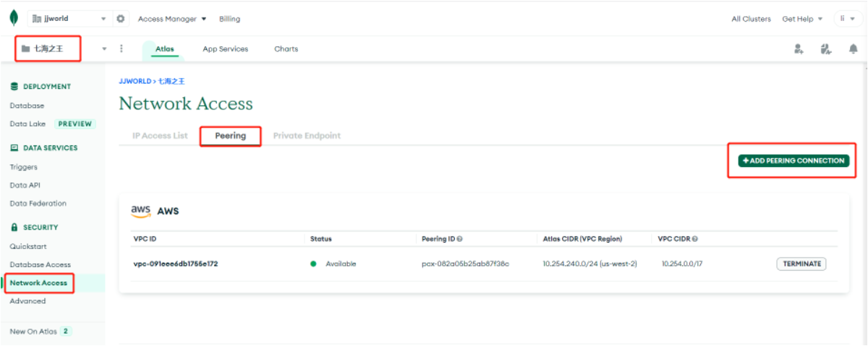The image size is (868, 346).
Task: Click the Status column header
Action: [x=320, y=239]
